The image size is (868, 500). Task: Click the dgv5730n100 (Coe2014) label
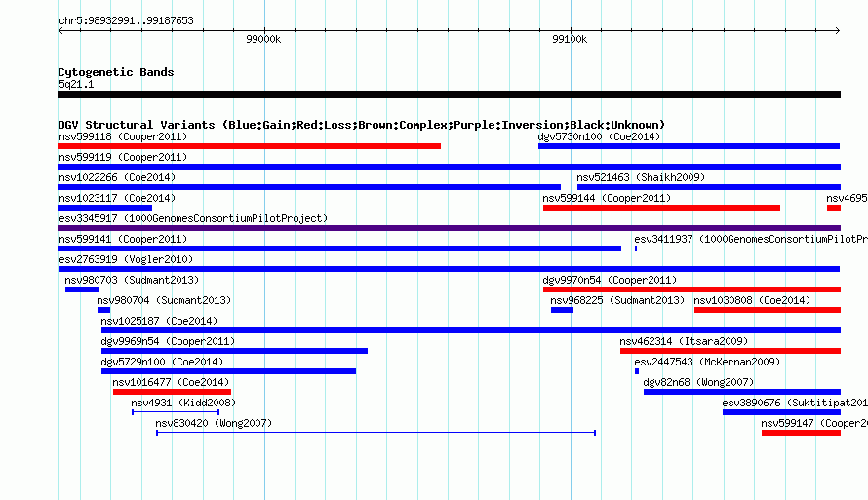[x=599, y=136]
